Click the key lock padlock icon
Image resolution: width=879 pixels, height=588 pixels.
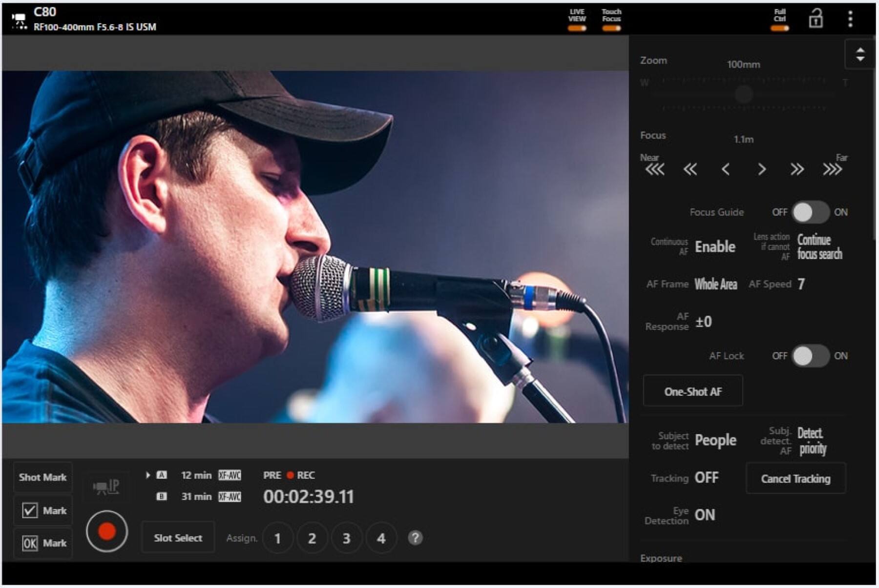[816, 19]
